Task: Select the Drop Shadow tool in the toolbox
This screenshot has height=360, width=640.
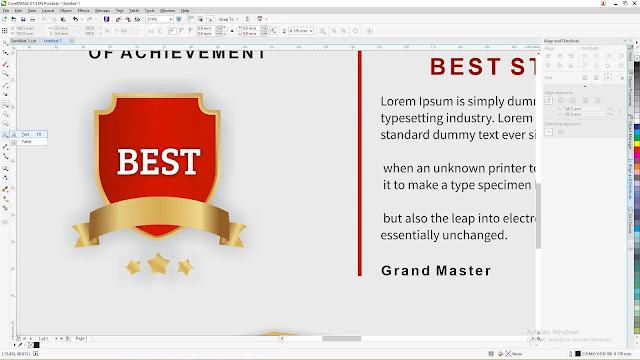Action: coord(5,168)
